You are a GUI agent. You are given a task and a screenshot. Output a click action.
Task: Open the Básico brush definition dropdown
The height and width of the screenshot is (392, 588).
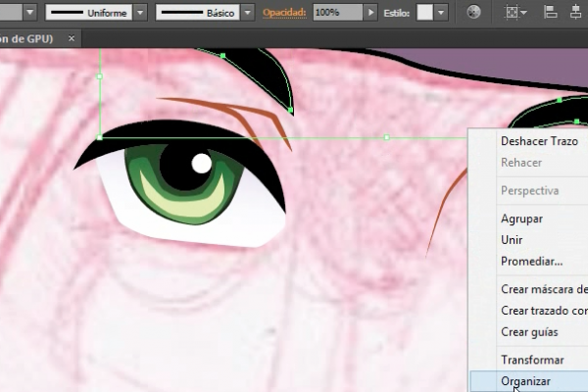click(x=247, y=14)
